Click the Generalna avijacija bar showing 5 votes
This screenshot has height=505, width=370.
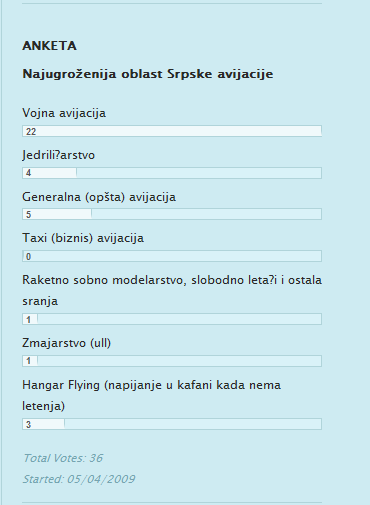pos(172,214)
